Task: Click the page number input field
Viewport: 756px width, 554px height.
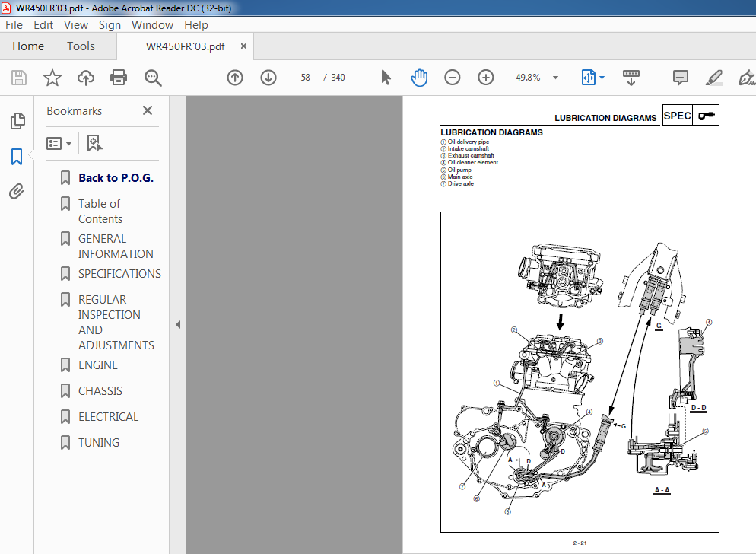Action: click(x=305, y=78)
